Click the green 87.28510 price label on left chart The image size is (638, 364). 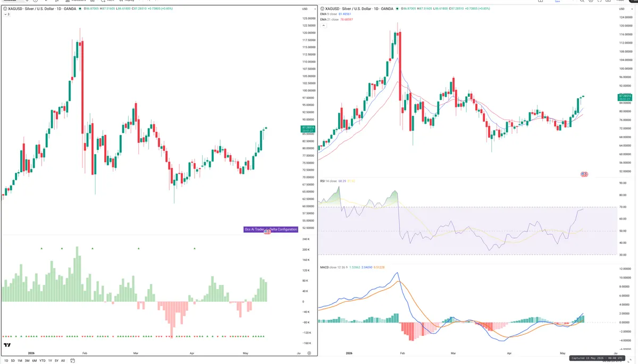pos(307,129)
